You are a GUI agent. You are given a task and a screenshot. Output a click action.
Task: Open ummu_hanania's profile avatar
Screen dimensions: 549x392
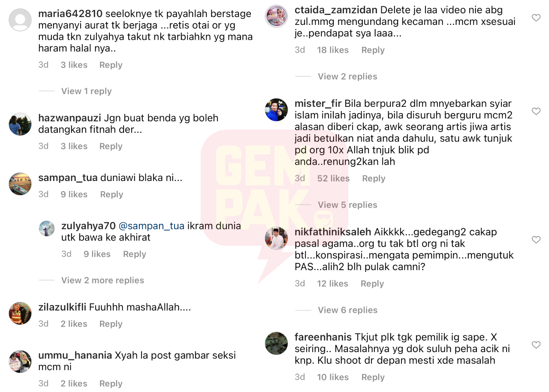tap(20, 362)
